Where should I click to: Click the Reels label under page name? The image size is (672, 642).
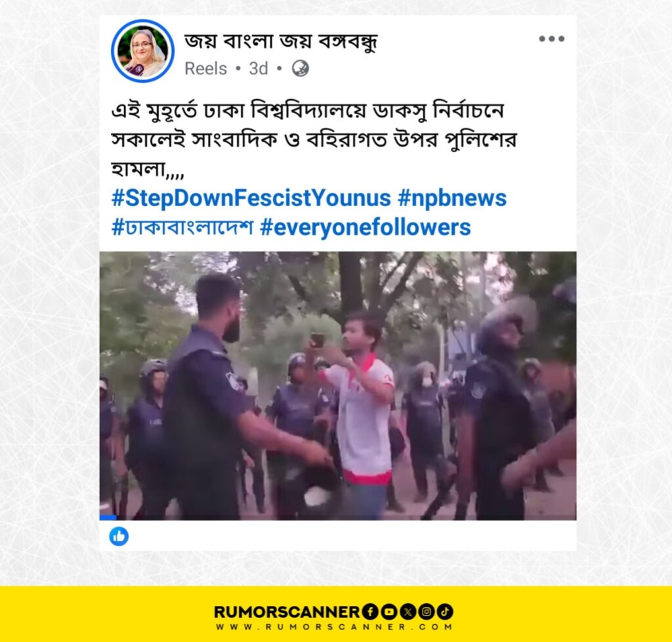205,68
